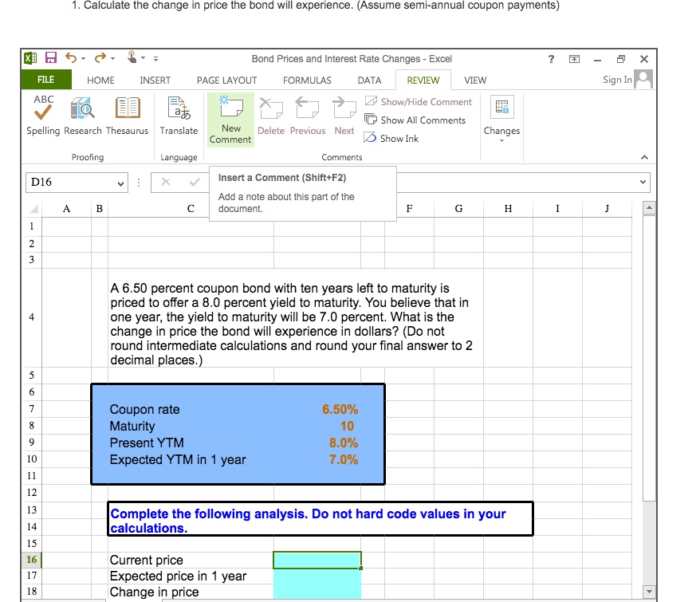Viewport: 700px width, 602px height.
Task: Run the Spelling checker
Action: coord(42,116)
